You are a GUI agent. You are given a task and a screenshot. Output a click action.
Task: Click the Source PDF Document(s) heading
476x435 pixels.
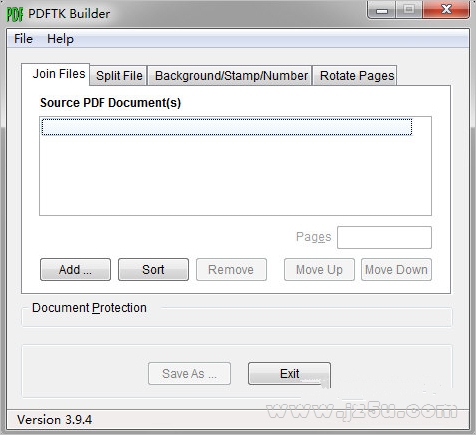point(110,103)
